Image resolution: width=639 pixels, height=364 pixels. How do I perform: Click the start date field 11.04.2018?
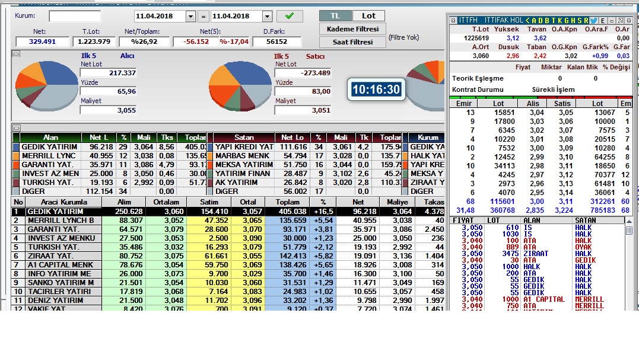point(160,16)
